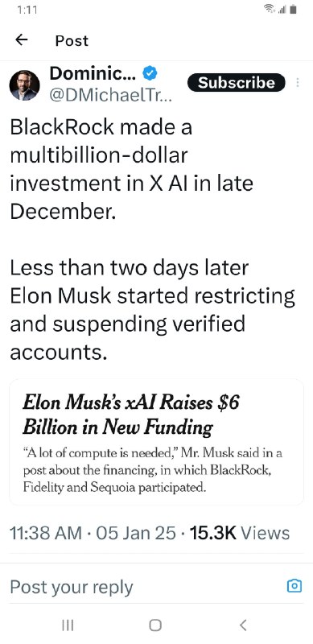Open Dominic's profile picture
313x644 pixels.
(25, 85)
